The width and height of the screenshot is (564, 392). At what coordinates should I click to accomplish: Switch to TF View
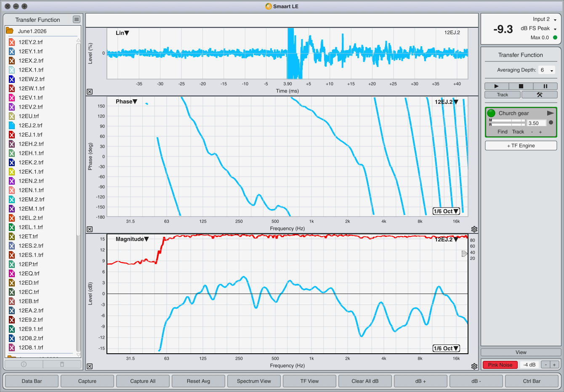point(309,381)
